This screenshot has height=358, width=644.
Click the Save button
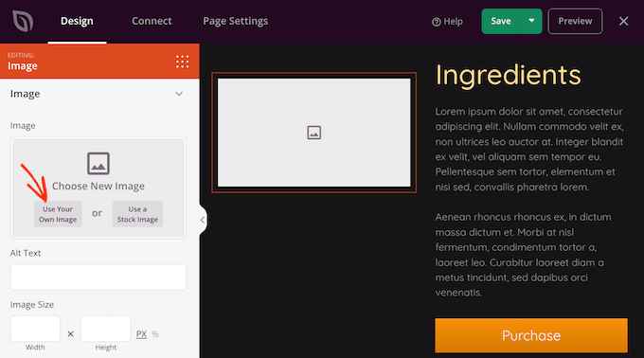pos(501,21)
